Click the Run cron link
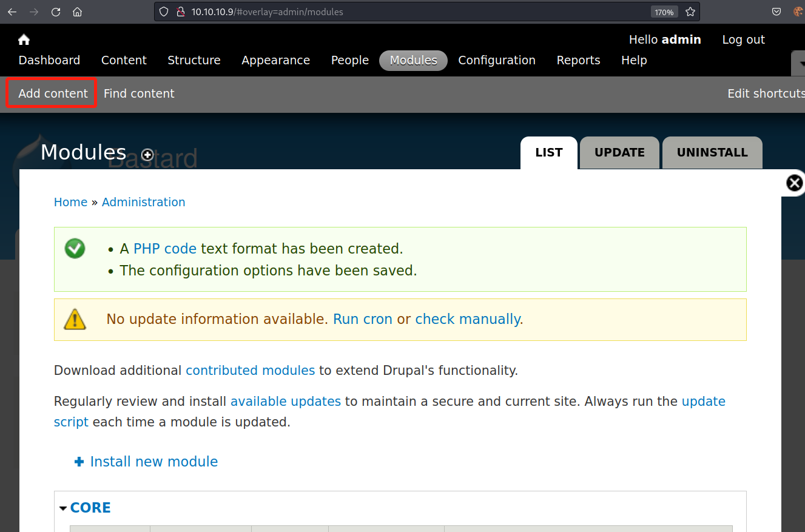Image resolution: width=805 pixels, height=532 pixels. point(362,319)
